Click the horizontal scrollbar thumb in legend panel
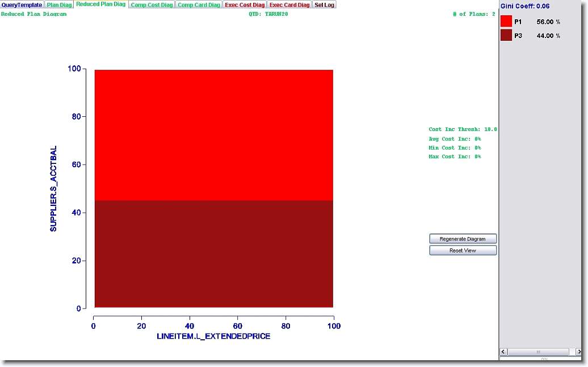 (539, 352)
